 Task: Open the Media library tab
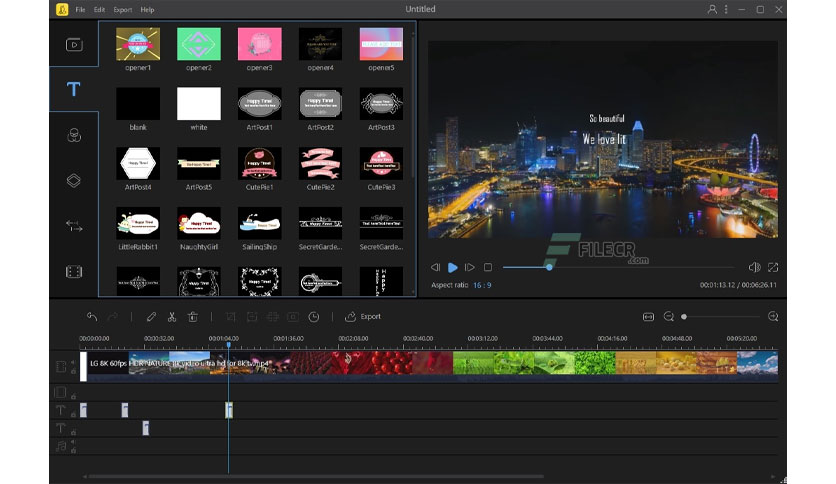[74, 44]
